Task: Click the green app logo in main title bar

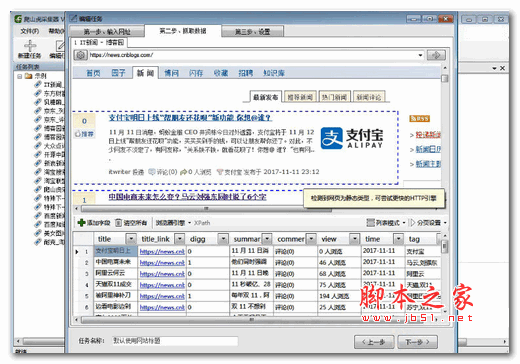Action: (18, 19)
